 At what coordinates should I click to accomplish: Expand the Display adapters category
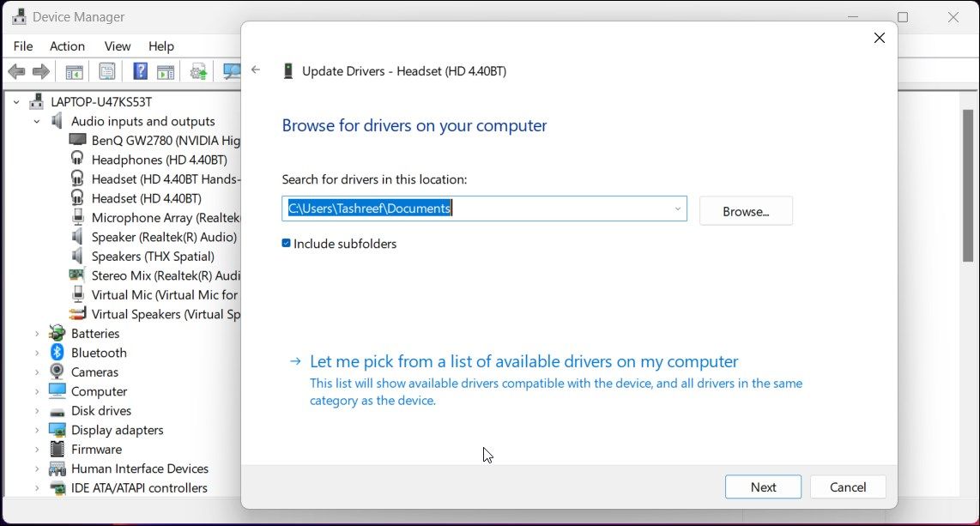click(37, 431)
